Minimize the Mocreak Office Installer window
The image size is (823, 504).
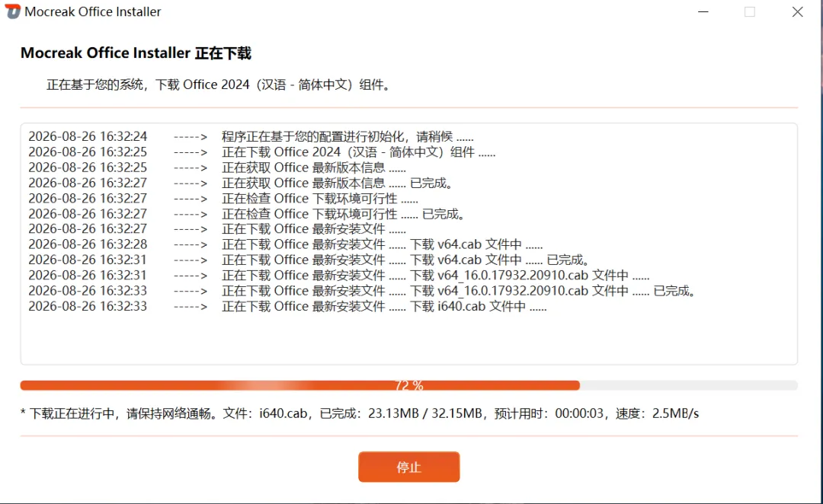click(x=703, y=11)
